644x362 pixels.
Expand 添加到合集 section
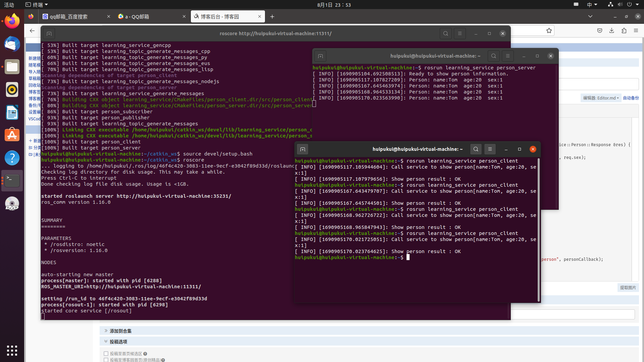point(120,331)
